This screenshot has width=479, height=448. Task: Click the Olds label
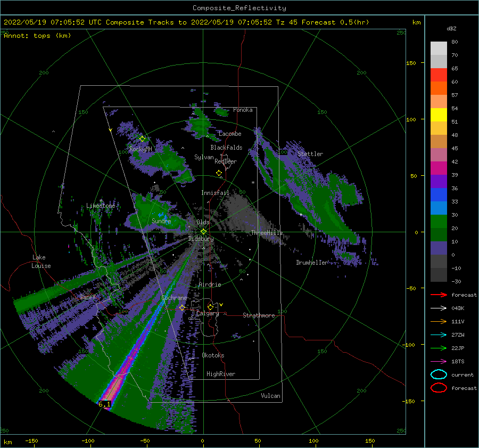pos(203,222)
